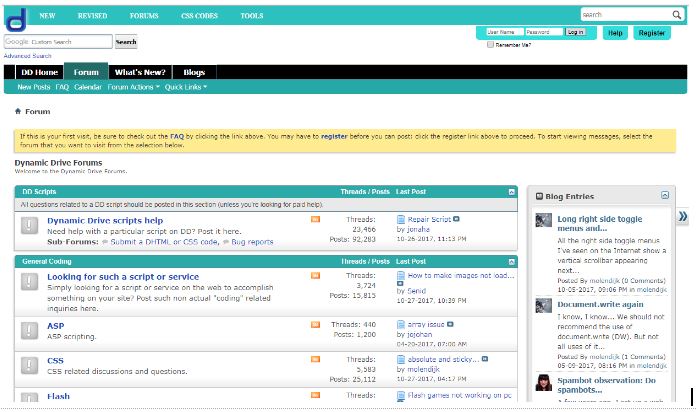
Task: Click RSS feed icon in Flash forum row
Action: (315, 395)
